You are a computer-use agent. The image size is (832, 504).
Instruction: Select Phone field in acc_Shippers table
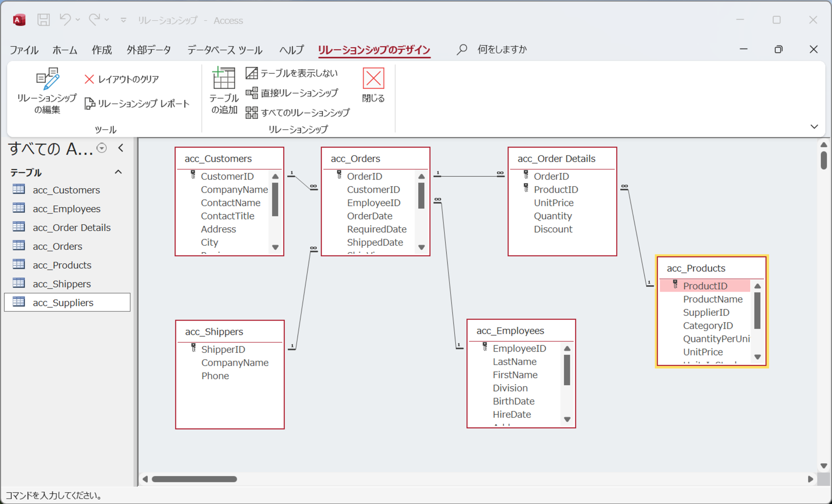tap(215, 376)
